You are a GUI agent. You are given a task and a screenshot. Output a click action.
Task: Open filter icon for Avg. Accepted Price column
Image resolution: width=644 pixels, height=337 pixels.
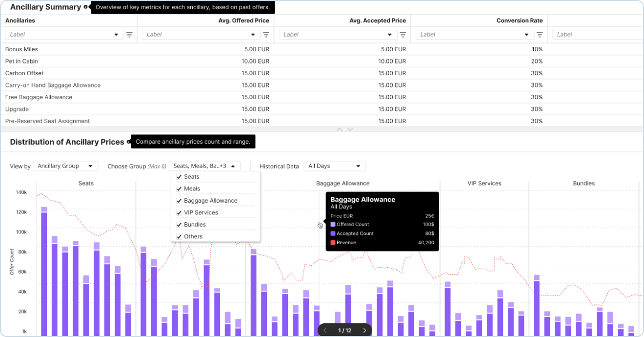[402, 35]
